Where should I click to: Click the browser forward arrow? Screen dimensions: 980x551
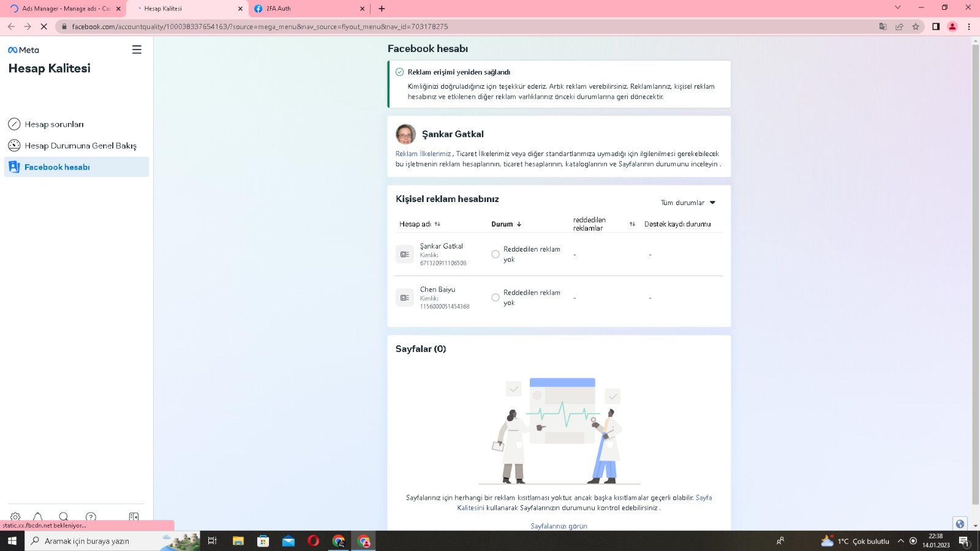pyautogui.click(x=28, y=26)
